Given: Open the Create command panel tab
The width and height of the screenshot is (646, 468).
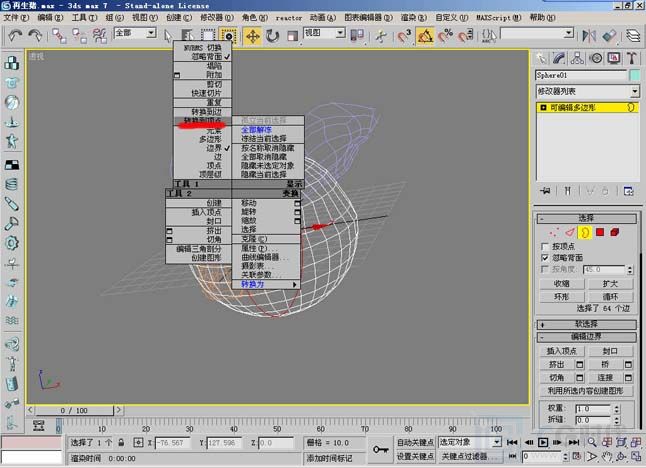Looking at the screenshot, I should point(541,58).
